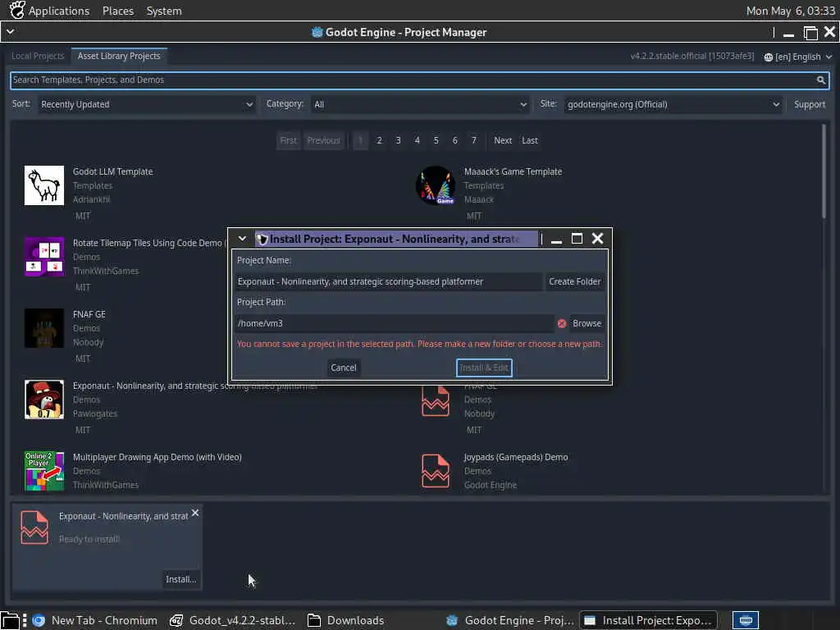The image size is (840, 630).
Task: Open the Category dropdown
Action: pyautogui.click(x=420, y=104)
